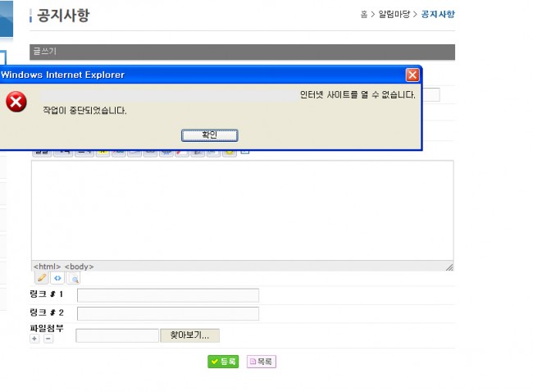Click 확인 in the Internet Explorer error dialog
The image size is (533, 392).
point(209,135)
